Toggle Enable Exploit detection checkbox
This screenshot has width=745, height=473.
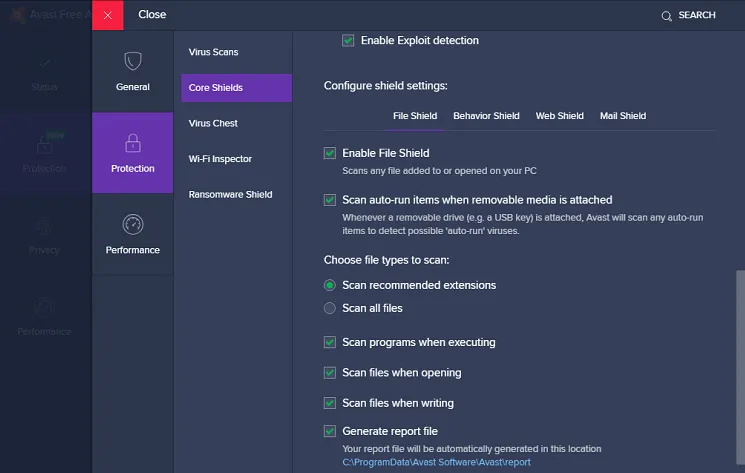(x=348, y=40)
